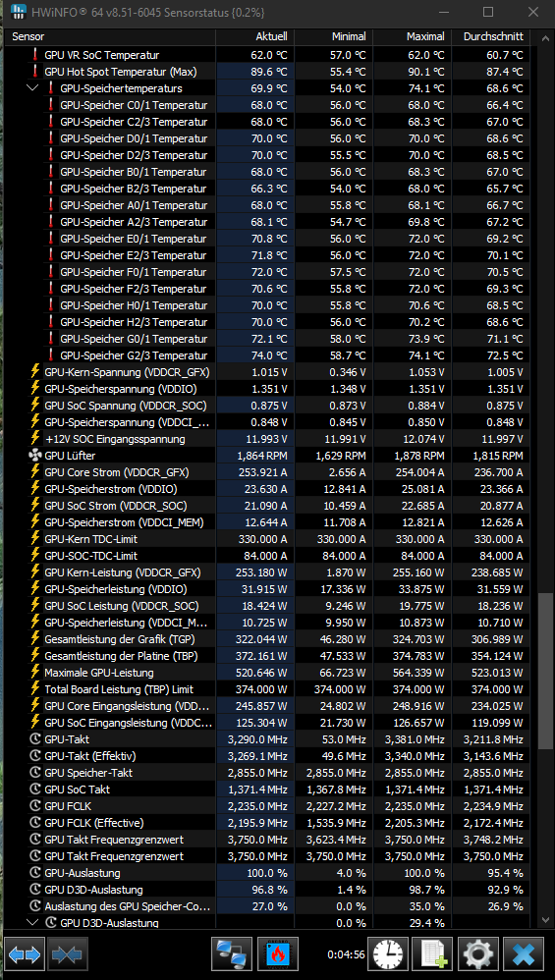Click the 95.4 % average utilization value
555x980 pixels.
click(506, 873)
